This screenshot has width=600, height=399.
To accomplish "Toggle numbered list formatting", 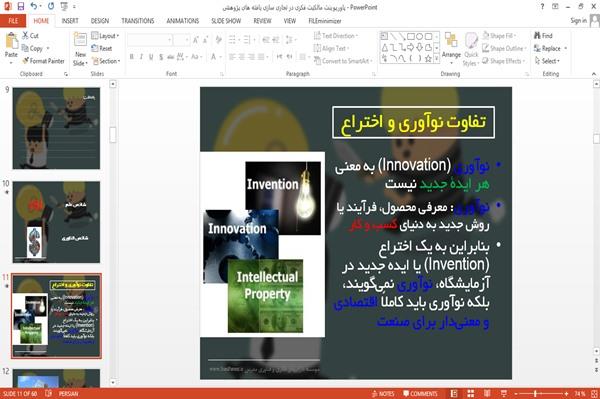I will 248,40.
